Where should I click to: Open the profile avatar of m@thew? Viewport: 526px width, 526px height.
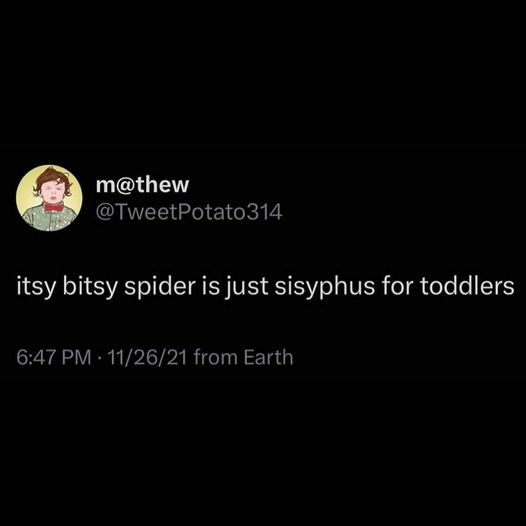(x=49, y=198)
